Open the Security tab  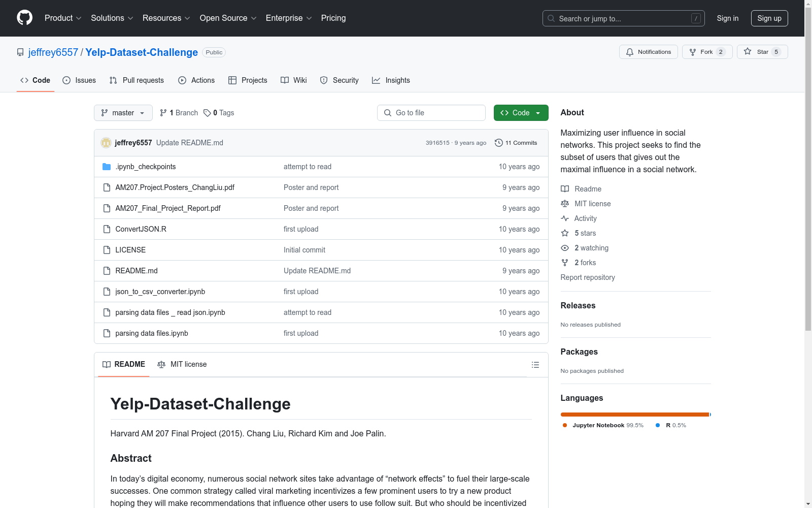[339, 80]
